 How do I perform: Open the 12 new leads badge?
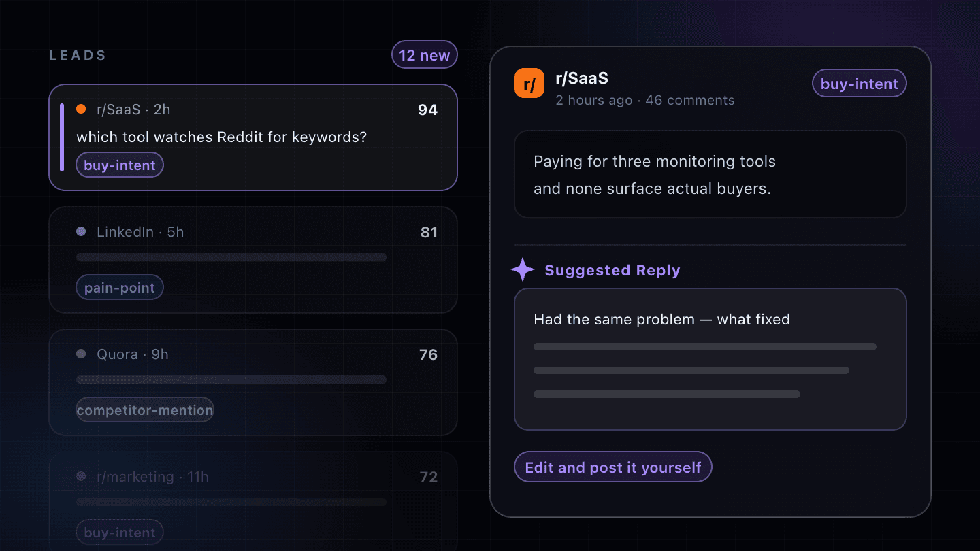pyautogui.click(x=425, y=55)
